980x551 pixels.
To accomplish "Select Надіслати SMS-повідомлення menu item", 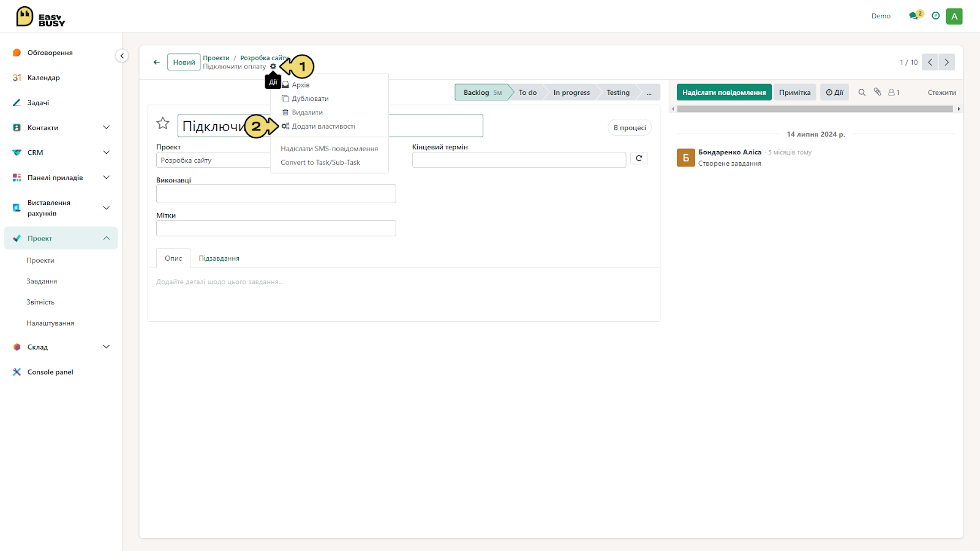I will point(330,149).
